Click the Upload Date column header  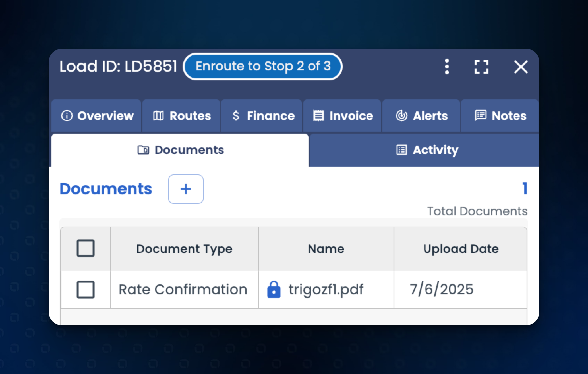coord(460,249)
